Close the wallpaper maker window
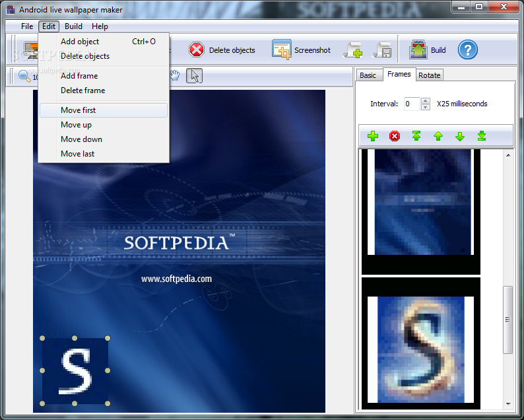 [504, 7]
